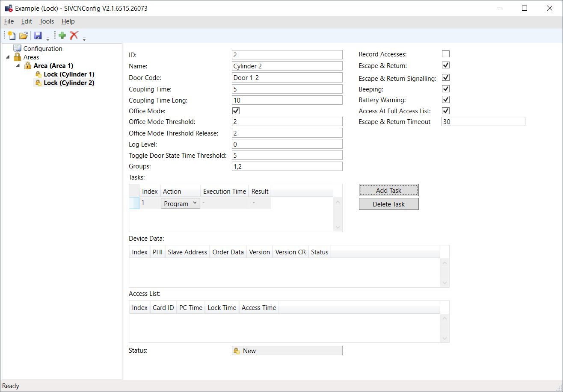Screen dimensions: 563x392
Task: Click the Add Task button
Action: (388, 190)
